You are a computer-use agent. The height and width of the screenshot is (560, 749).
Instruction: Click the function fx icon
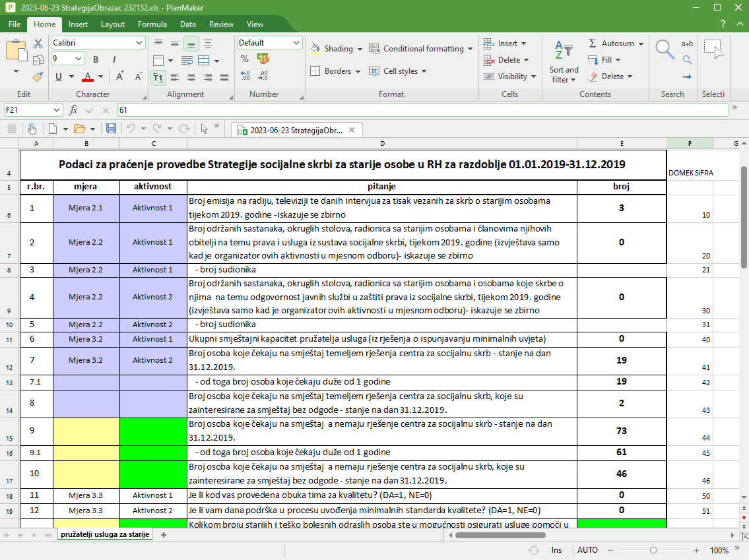point(73,110)
